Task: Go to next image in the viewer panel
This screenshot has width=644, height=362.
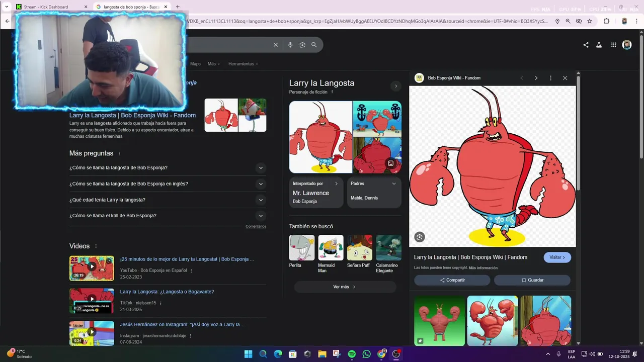Action: coord(536,78)
